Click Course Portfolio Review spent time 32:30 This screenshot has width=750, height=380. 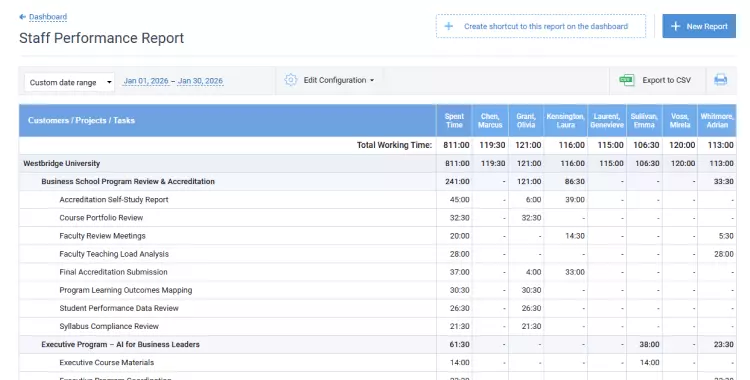(460, 218)
